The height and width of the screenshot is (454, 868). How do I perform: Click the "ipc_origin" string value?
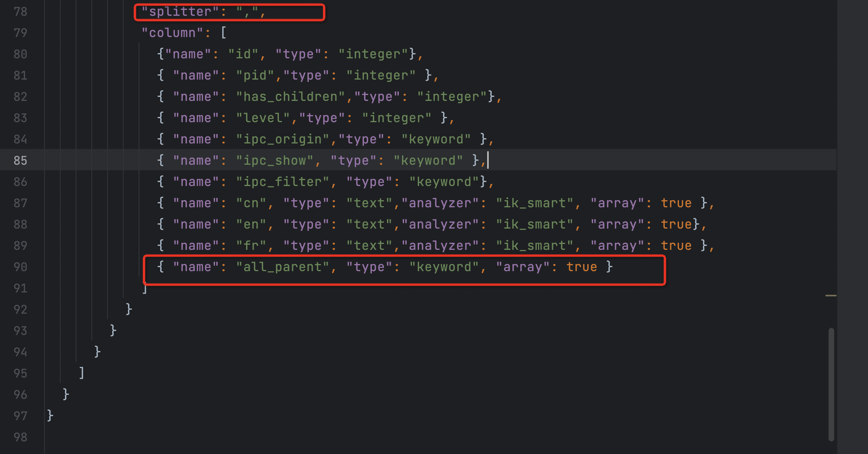[x=282, y=139]
